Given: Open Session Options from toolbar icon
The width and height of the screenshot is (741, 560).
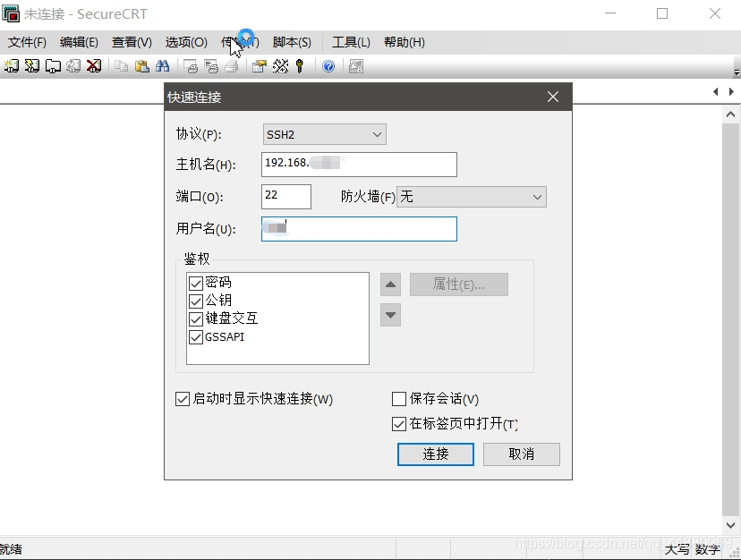Looking at the screenshot, I should coord(259,66).
